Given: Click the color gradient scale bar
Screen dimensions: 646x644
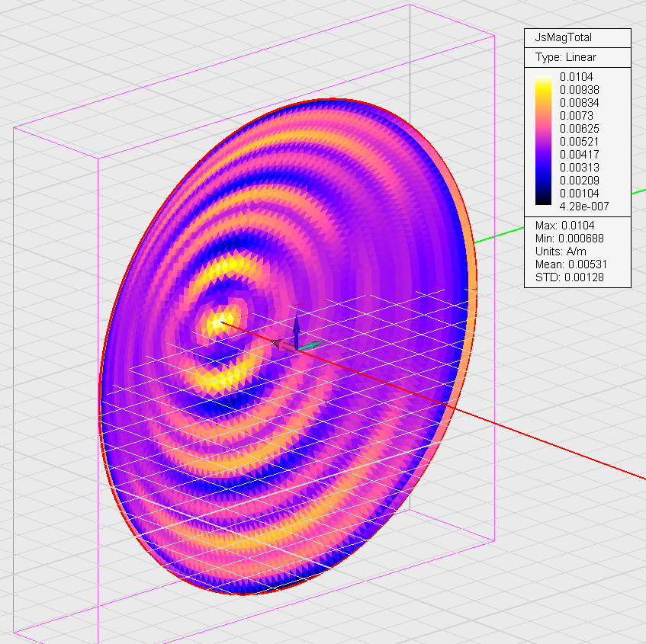Looking at the screenshot, I should pos(543,140).
